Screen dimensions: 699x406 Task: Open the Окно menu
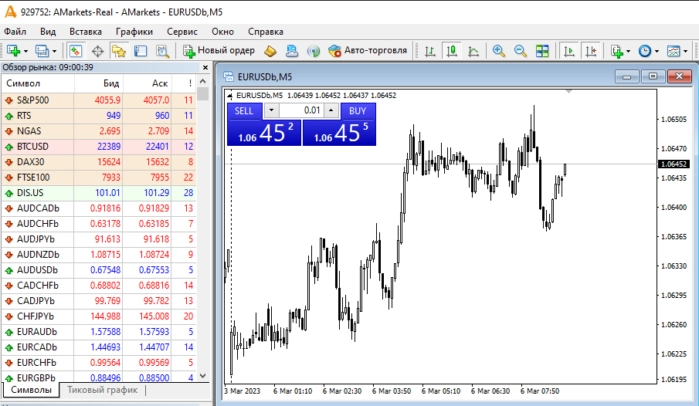[x=222, y=32]
